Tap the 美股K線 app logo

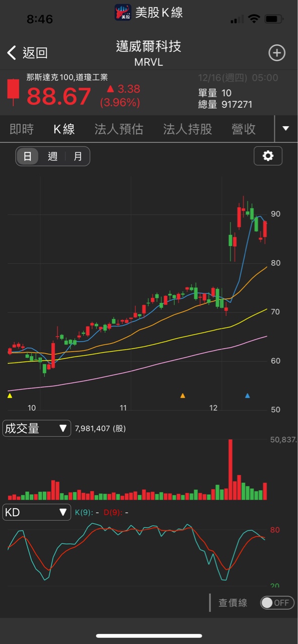pos(123,13)
